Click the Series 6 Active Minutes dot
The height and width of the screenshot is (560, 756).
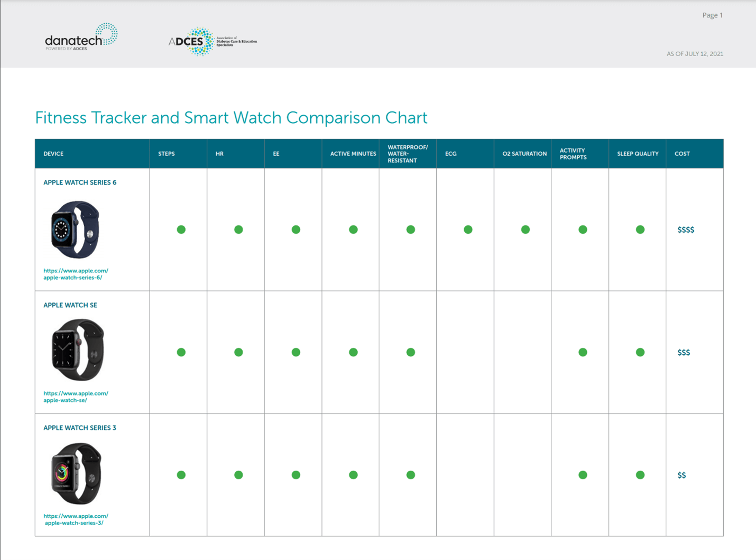(x=353, y=229)
